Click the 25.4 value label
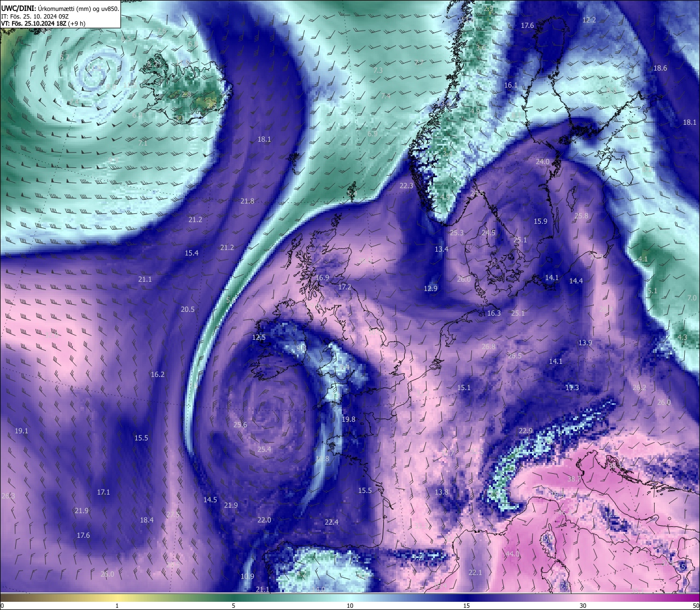This screenshot has width=700, height=610. click(x=264, y=449)
